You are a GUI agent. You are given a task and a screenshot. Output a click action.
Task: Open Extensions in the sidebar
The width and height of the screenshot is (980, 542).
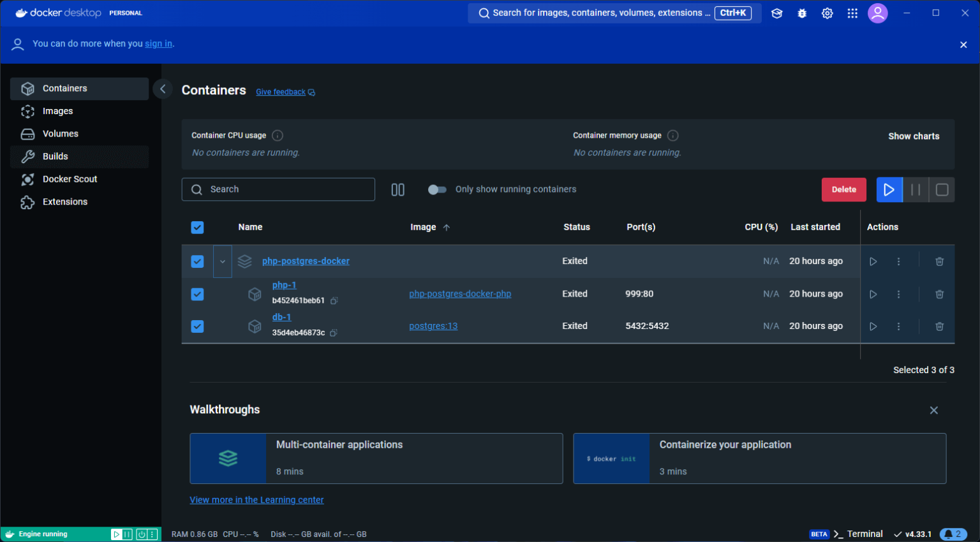79,201
